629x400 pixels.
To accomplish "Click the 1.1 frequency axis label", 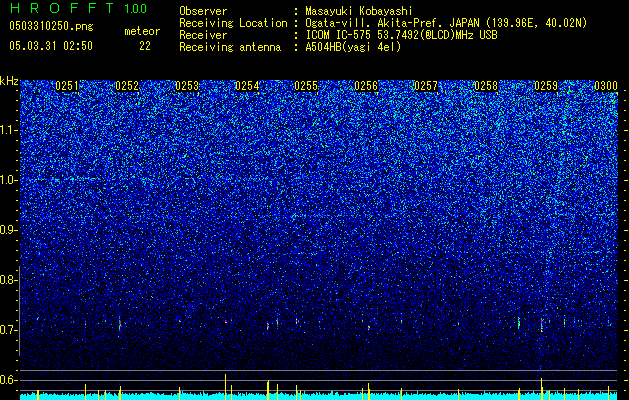I will tap(9, 130).
